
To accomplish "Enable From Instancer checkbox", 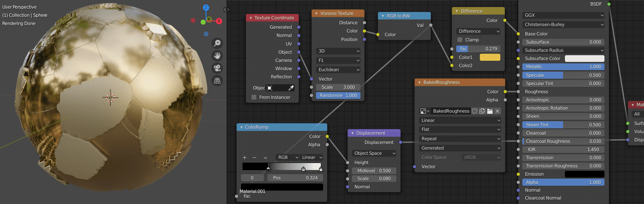I will click(254, 97).
